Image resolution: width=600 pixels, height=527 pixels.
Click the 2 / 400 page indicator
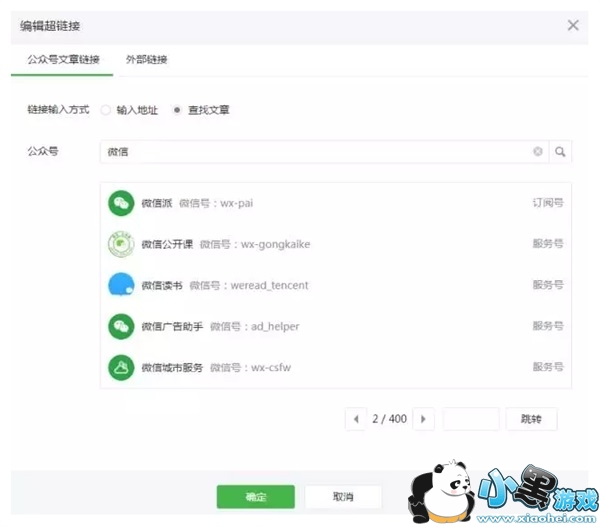point(390,419)
